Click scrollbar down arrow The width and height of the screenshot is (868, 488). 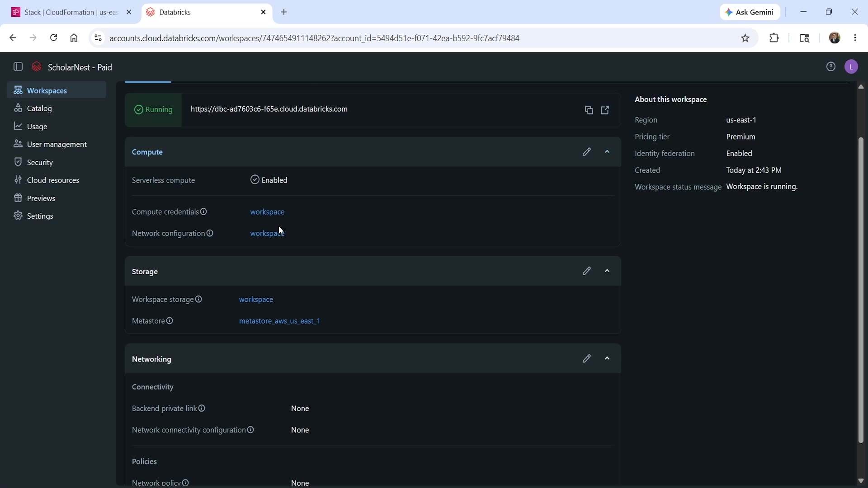[861, 481]
